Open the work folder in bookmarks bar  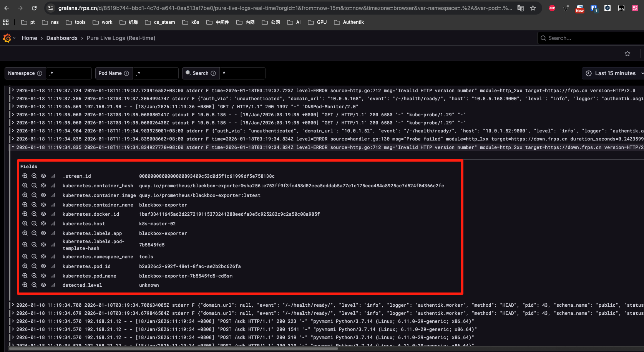point(102,22)
